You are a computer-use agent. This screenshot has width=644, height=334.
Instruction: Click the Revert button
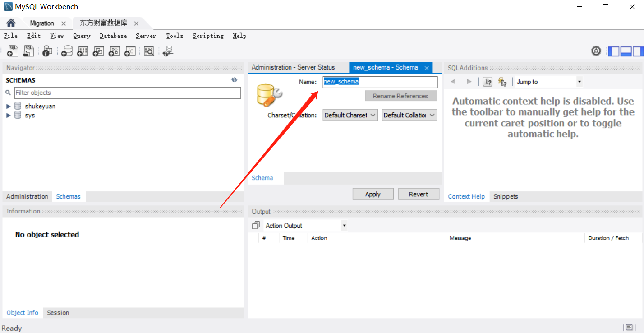[x=419, y=194]
